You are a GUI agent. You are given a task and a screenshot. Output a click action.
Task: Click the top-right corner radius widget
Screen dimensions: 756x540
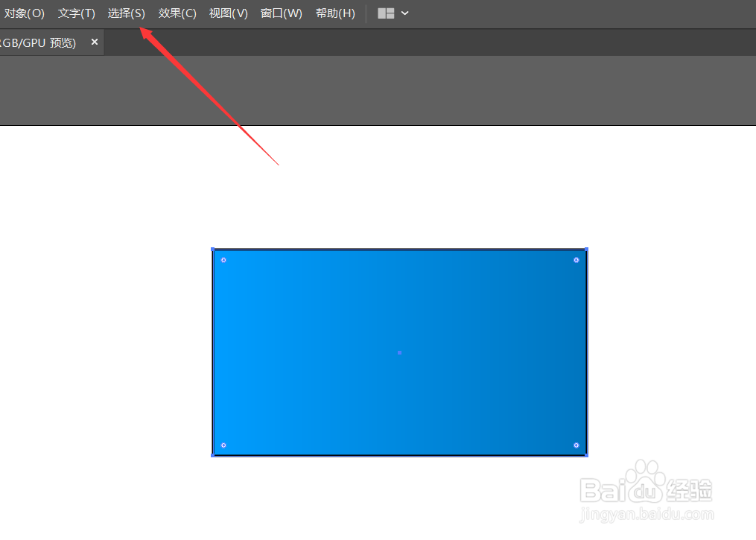pyautogui.click(x=576, y=260)
